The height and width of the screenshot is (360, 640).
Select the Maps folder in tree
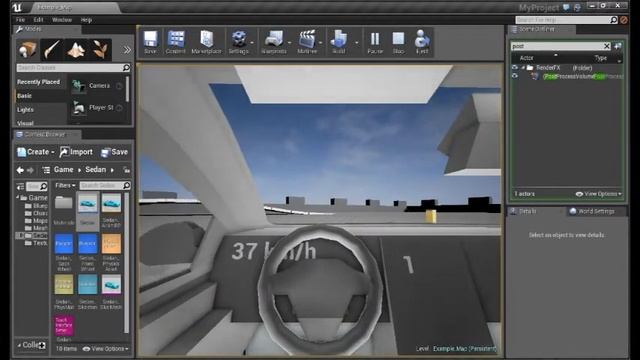tap(36, 220)
